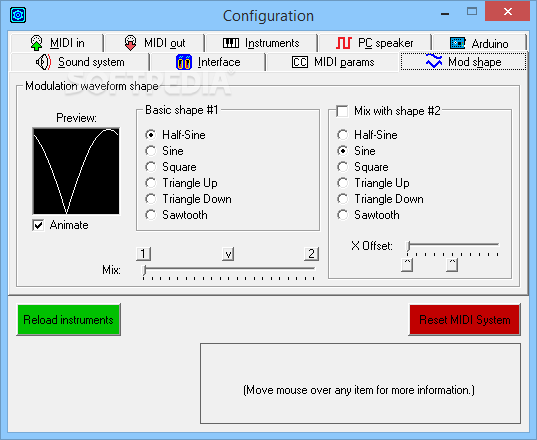Click the Interface tab icon
The image size is (537, 440).
click(184, 62)
